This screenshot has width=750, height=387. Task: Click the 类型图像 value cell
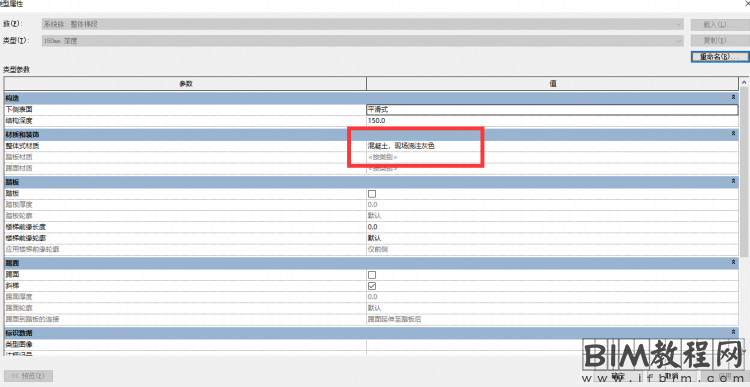(552, 344)
